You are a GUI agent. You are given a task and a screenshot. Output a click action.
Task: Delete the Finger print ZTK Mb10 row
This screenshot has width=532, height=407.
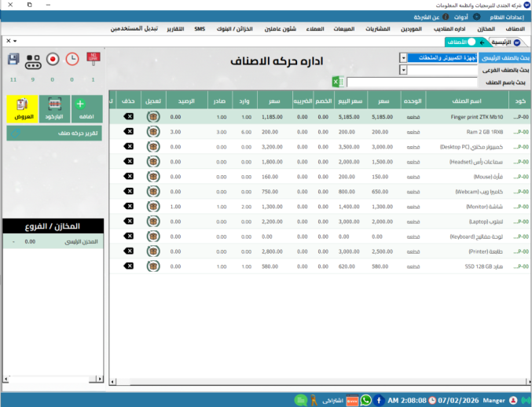click(x=129, y=116)
